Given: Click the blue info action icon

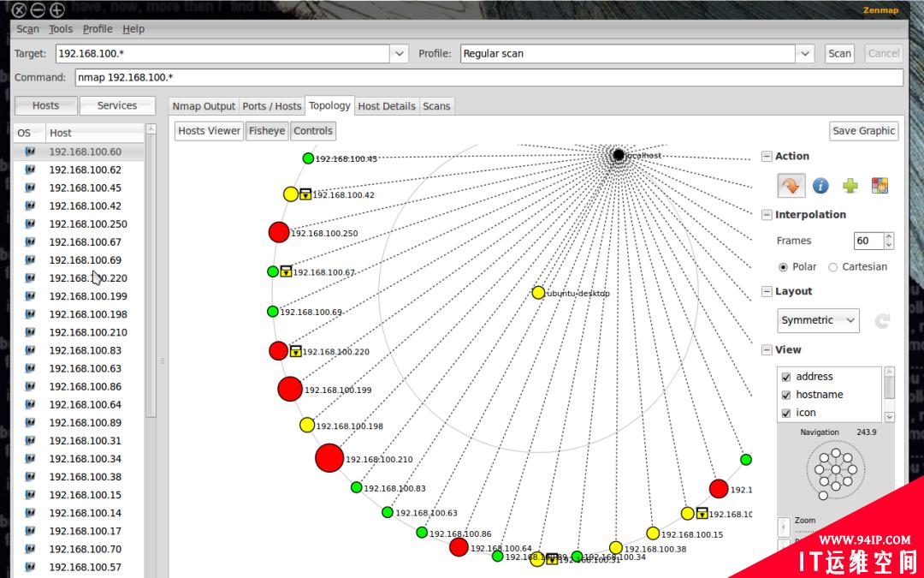Looking at the screenshot, I should 820,186.
